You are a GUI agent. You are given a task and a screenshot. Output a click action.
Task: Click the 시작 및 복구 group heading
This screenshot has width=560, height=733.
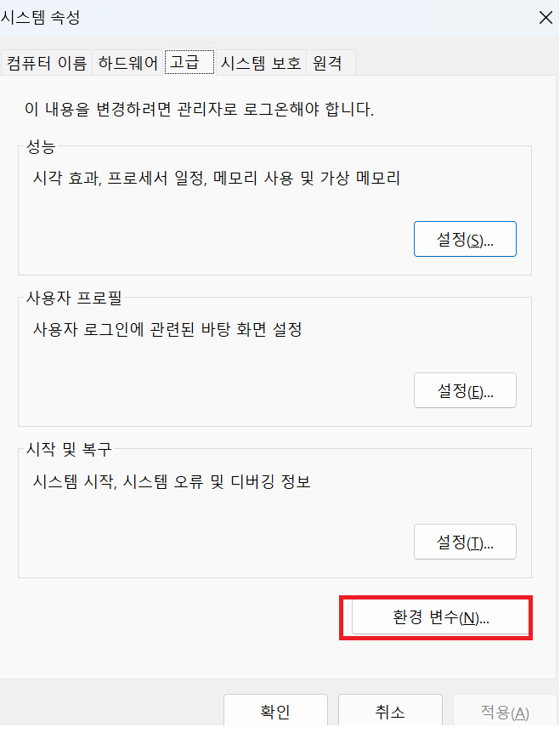point(69,449)
